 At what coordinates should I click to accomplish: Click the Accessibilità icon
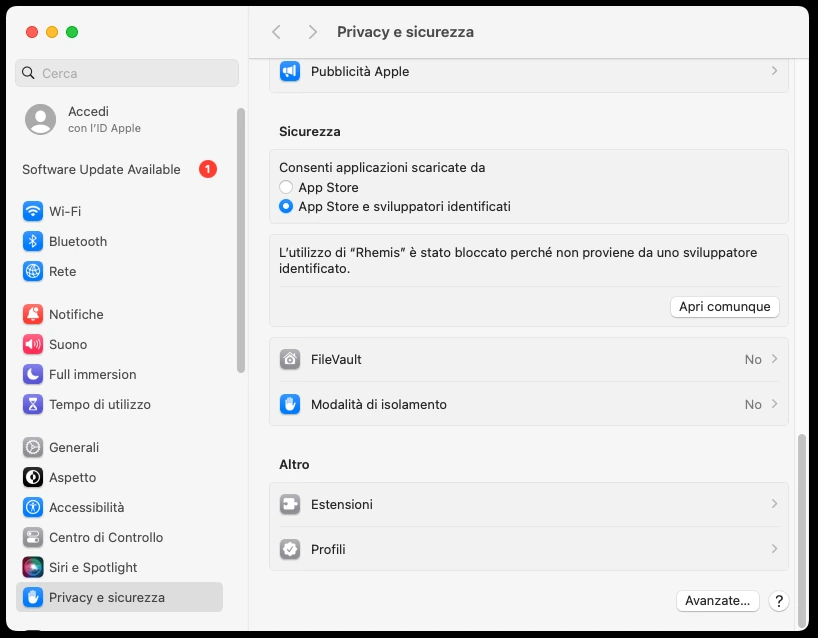[33, 507]
